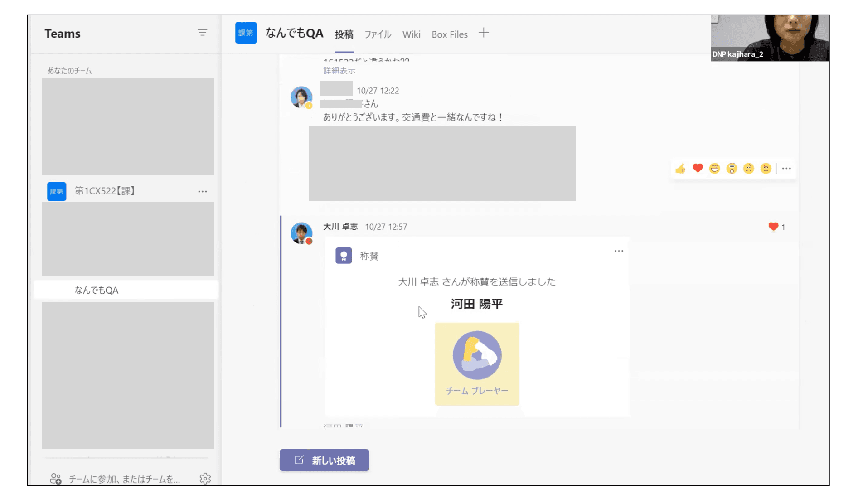Open more options on the praise card
This screenshot has height=504, width=863.
coord(619,251)
